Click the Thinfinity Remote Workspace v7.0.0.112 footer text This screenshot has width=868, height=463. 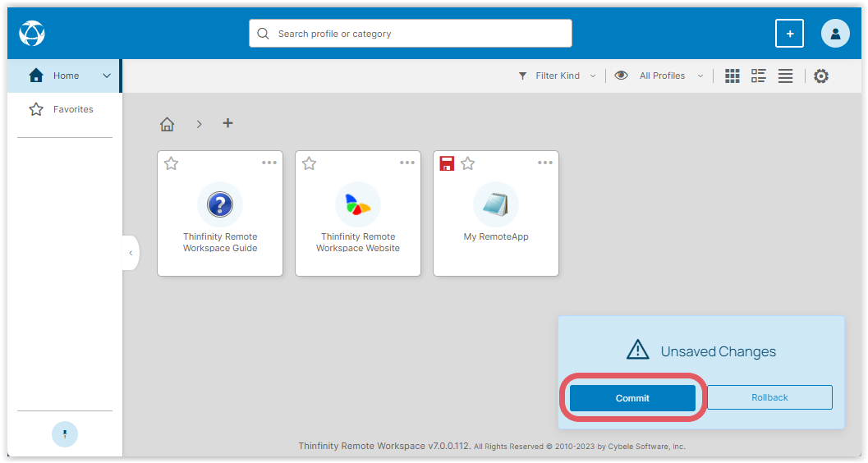pos(385,446)
